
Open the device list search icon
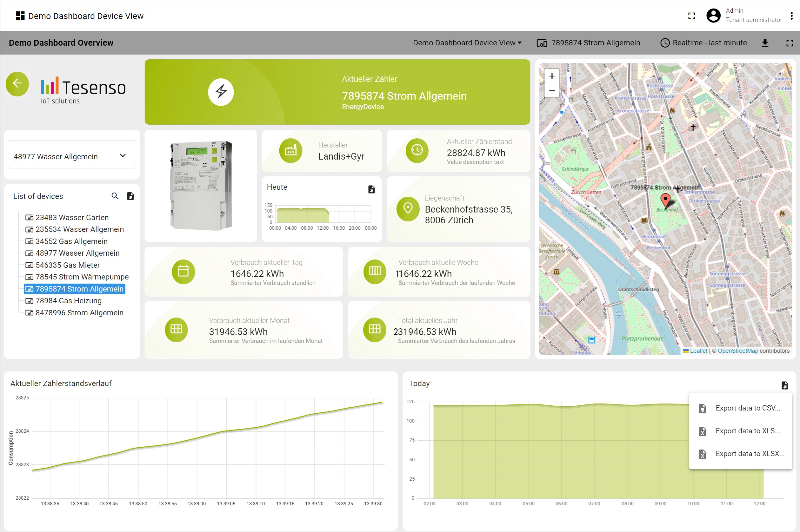(115, 196)
